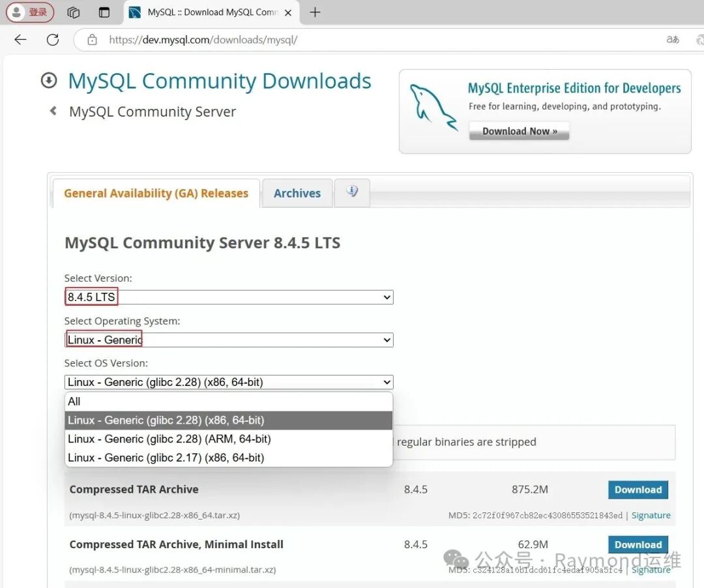Click the MySQL tab favicon
The width and height of the screenshot is (704, 588).
click(x=135, y=12)
